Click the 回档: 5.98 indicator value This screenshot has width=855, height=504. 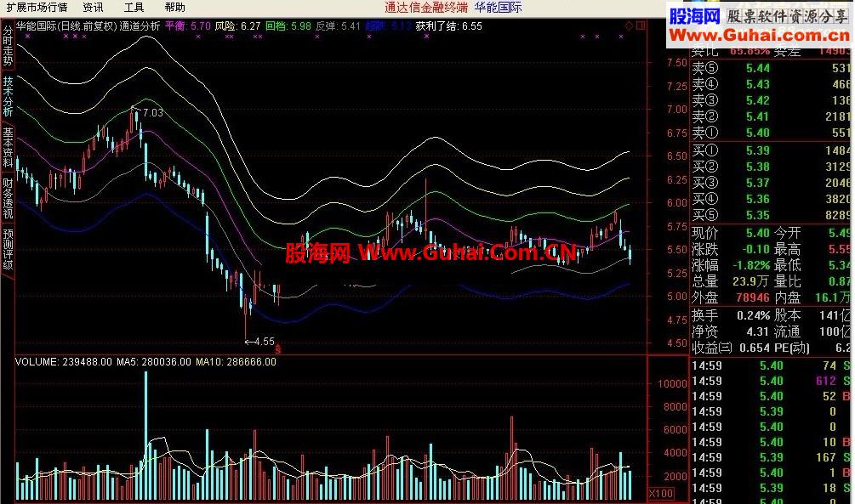pyautogui.click(x=288, y=25)
